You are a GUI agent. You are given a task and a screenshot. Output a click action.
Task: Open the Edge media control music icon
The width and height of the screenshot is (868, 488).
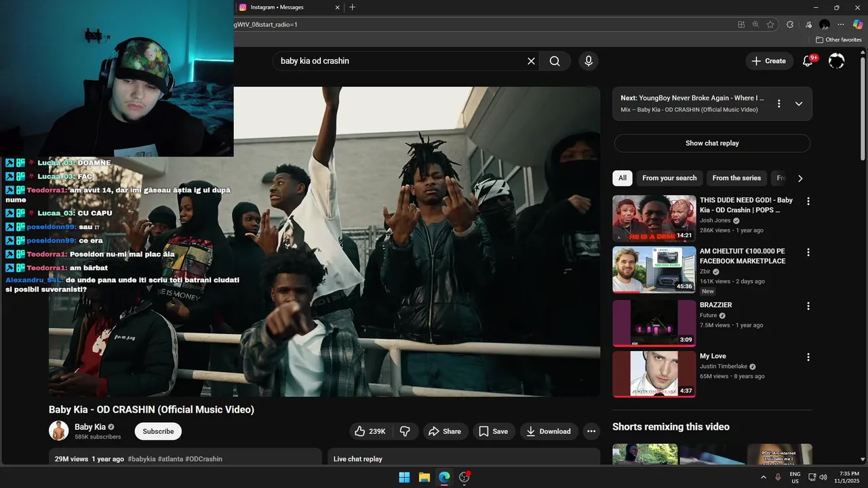808,24
